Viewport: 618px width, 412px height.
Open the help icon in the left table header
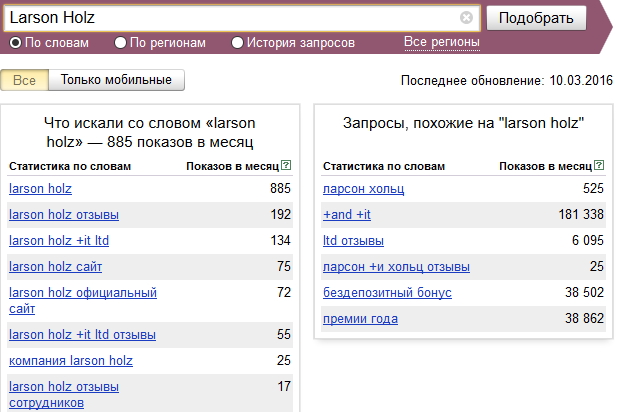coord(286,165)
